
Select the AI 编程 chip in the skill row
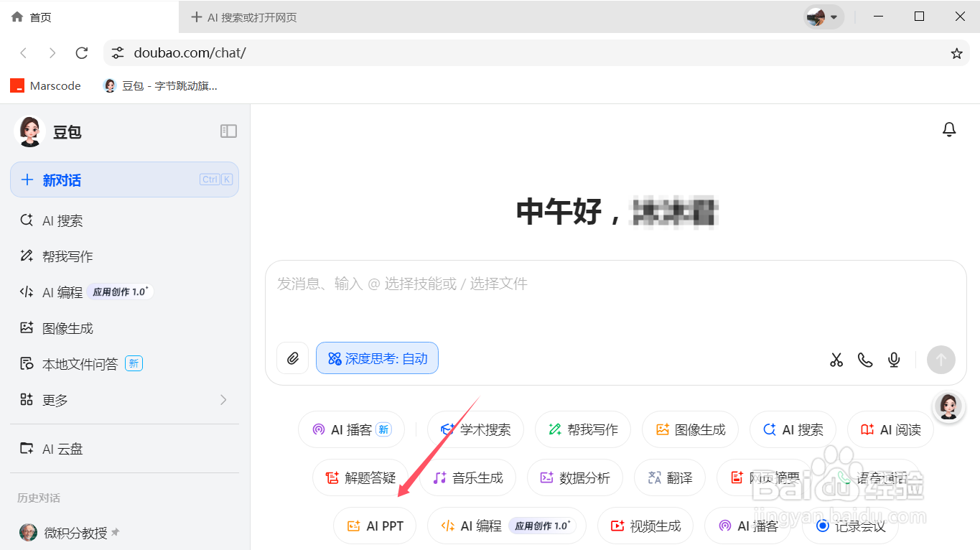[507, 526]
